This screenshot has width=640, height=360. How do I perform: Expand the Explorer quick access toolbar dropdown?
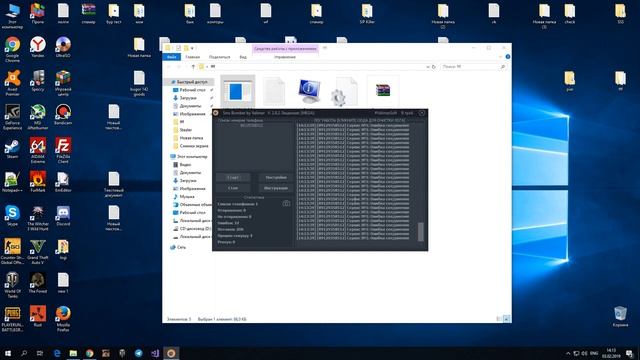[192, 48]
